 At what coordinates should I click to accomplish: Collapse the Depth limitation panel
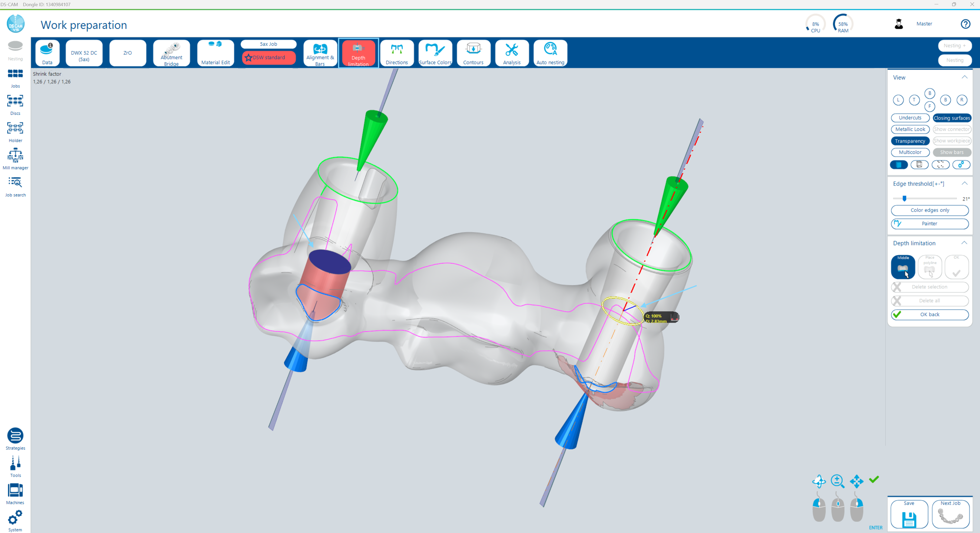(964, 243)
